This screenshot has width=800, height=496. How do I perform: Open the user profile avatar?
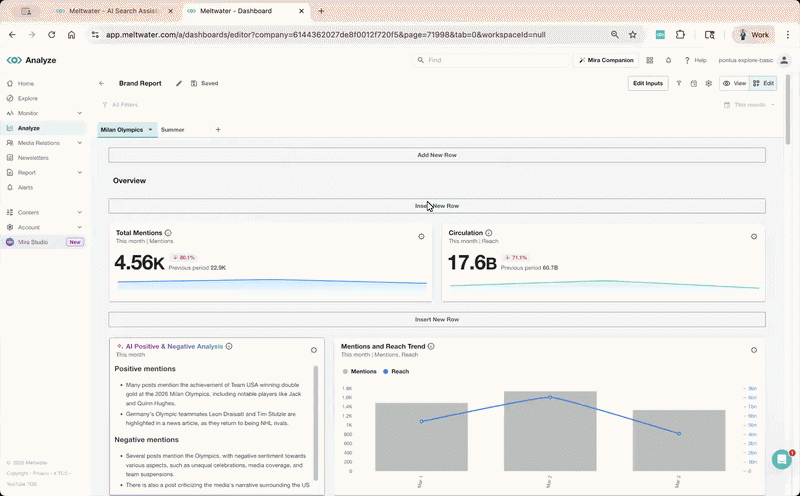click(x=784, y=60)
